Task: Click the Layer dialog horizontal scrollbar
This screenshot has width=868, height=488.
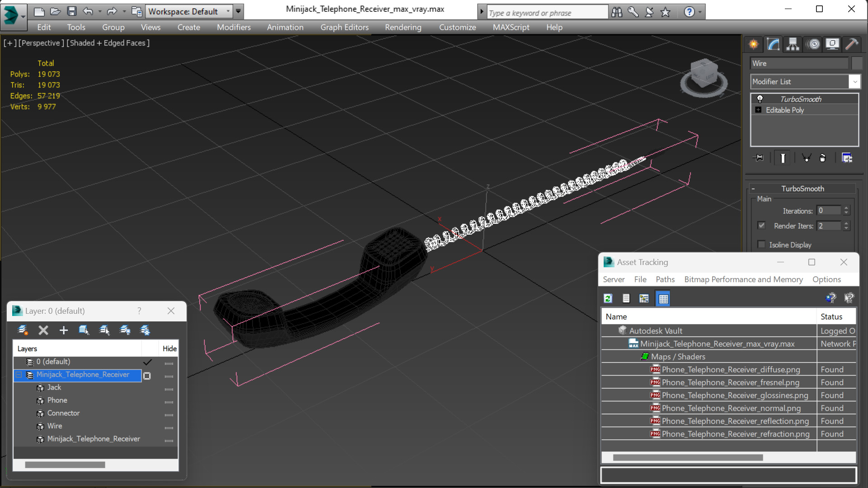Action: 65,465
